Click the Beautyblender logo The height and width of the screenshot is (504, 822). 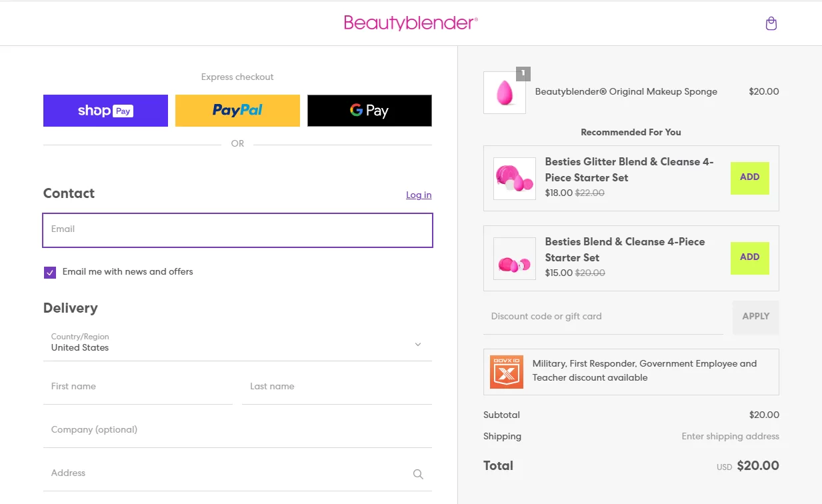[411, 23]
